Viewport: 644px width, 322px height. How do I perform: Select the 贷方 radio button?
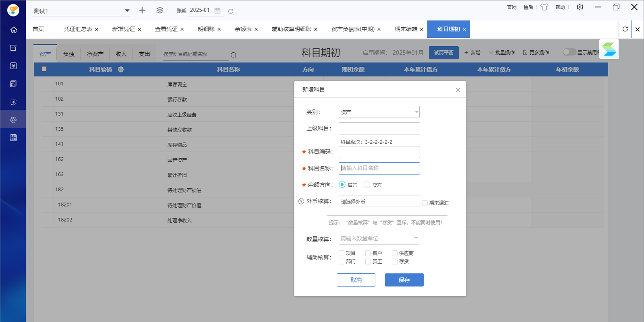[x=367, y=184]
